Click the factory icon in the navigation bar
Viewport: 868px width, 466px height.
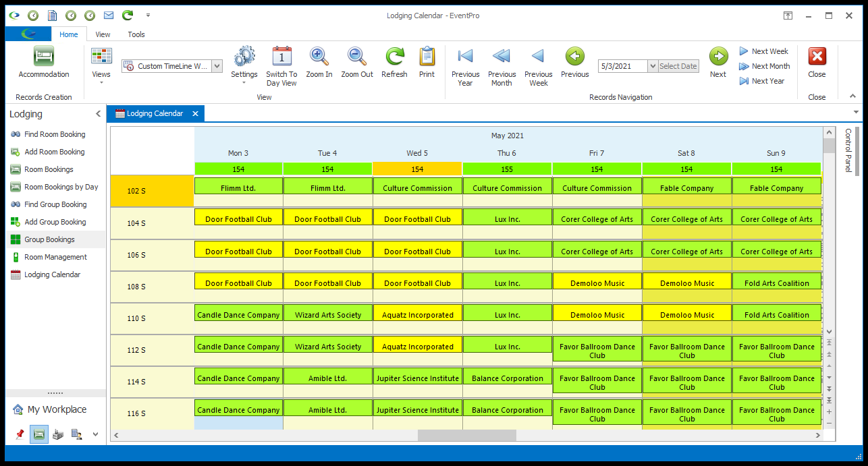click(x=58, y=434)
